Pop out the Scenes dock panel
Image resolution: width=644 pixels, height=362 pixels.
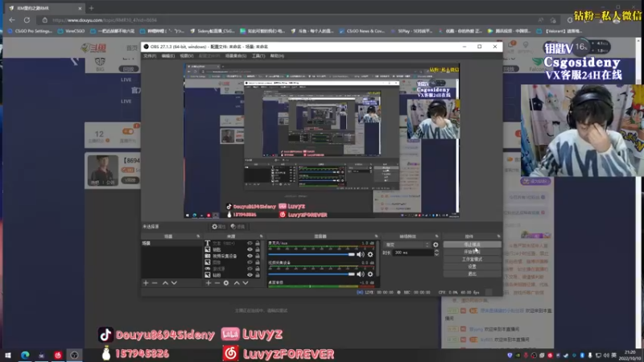(198, 237)
